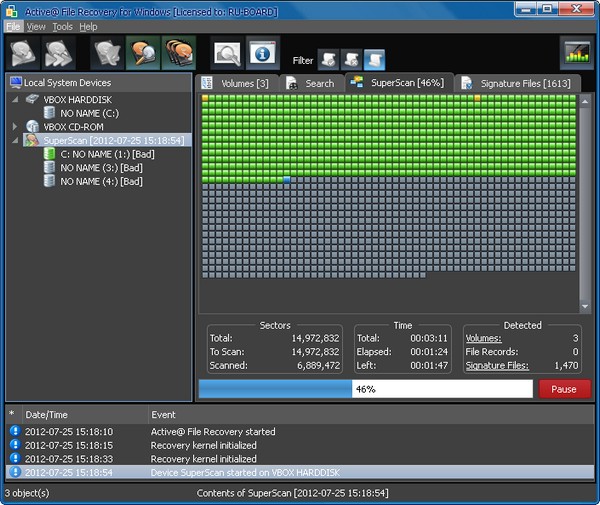Screen dimensions: 600x505
Task: Open the Tools menu
Action: tap(62, 26)
